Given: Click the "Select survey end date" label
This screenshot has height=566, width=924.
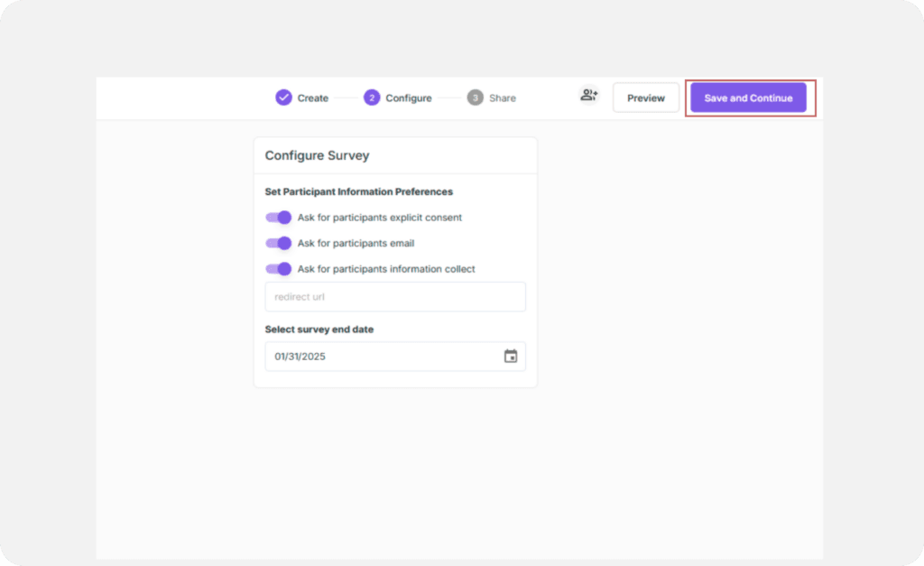Looking at the screenshot, I should (x=319, y=329).
